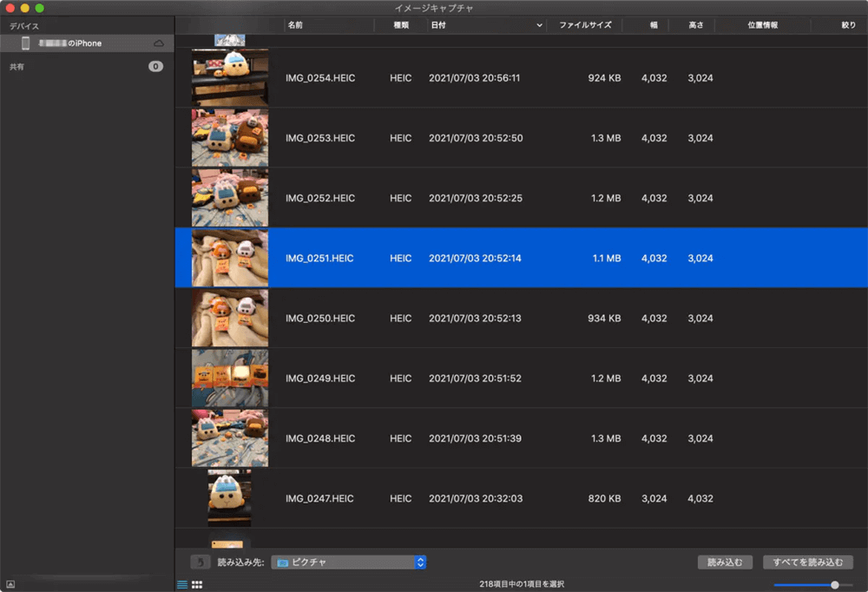Select the IMG_0253.HEIC thumbnail
Viewport: 868px width, 592px height.
pyautogui.click(x=230, y=137)
